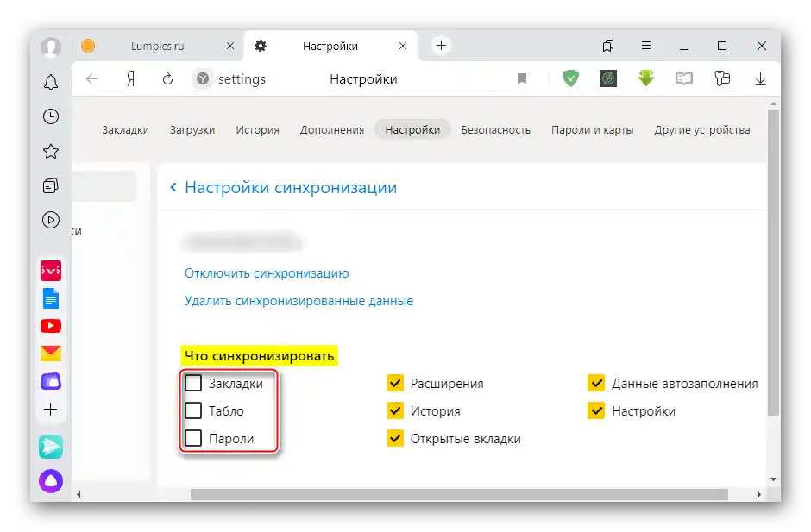Open notifications bell in sidebar
The height and width of the screenshot is (532, 811).
pos(51,82)
